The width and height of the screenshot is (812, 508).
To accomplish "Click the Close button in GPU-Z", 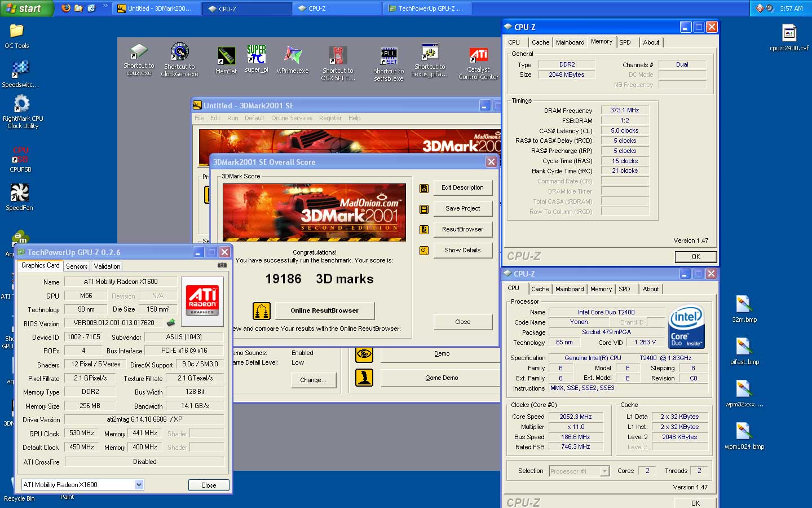I will click(x=209, y=485).
